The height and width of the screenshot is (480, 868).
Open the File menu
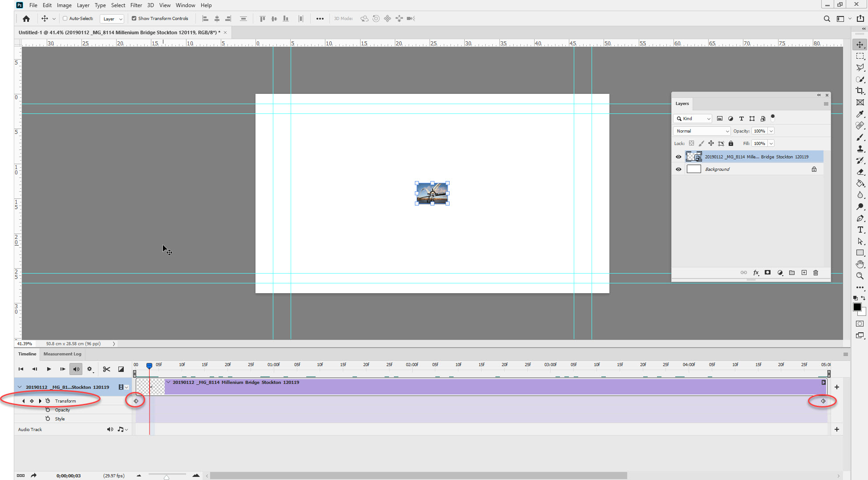[33, 5]
